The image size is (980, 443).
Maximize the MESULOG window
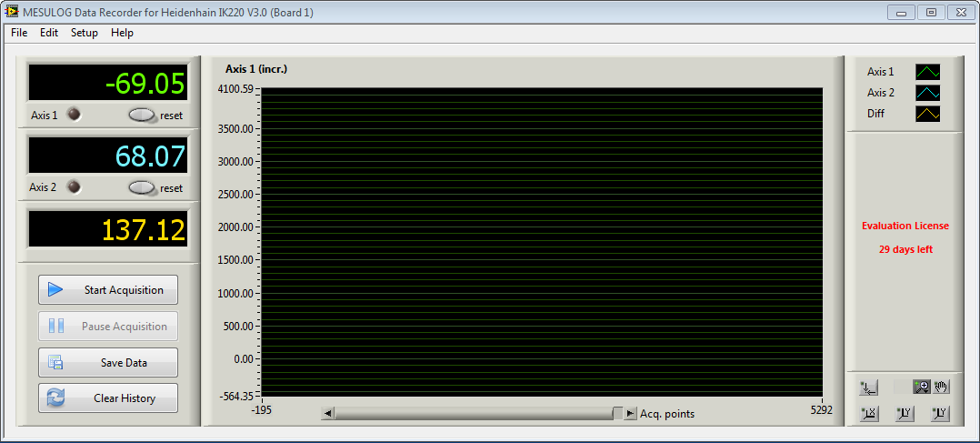coord(931,12)
